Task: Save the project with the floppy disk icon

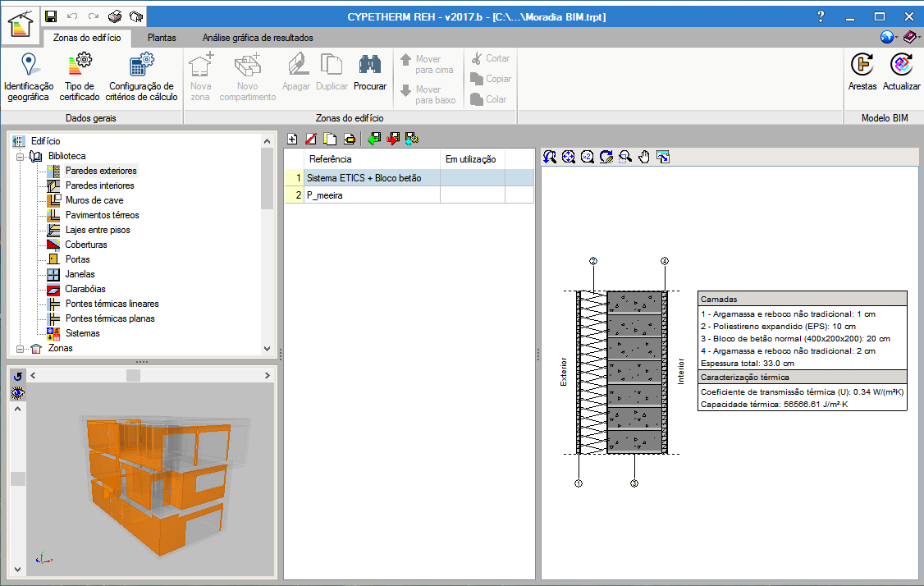Action: pos(51,16)
